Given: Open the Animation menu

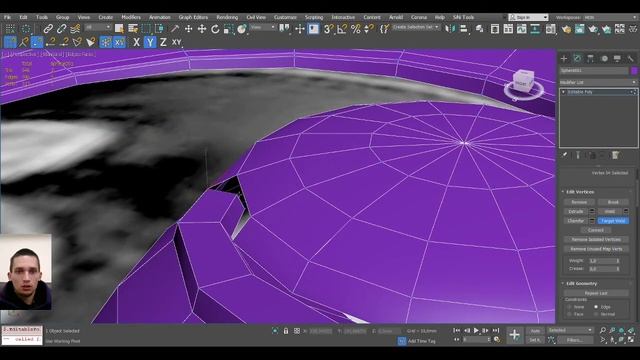Looking at the screenshot, I should tap(160, 17).
